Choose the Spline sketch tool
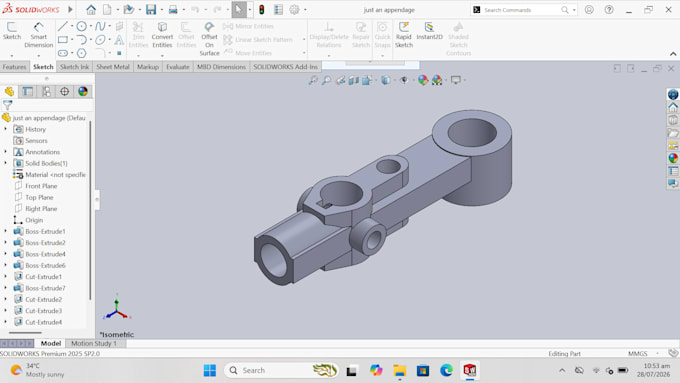The height and width of the screenshot is (383, 680). (100, 26)
